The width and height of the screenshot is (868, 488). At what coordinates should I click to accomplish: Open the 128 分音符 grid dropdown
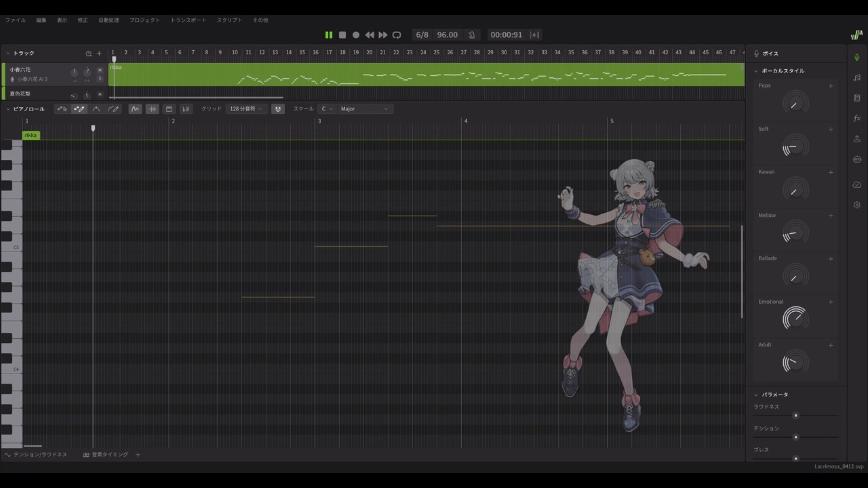point(245,109)
